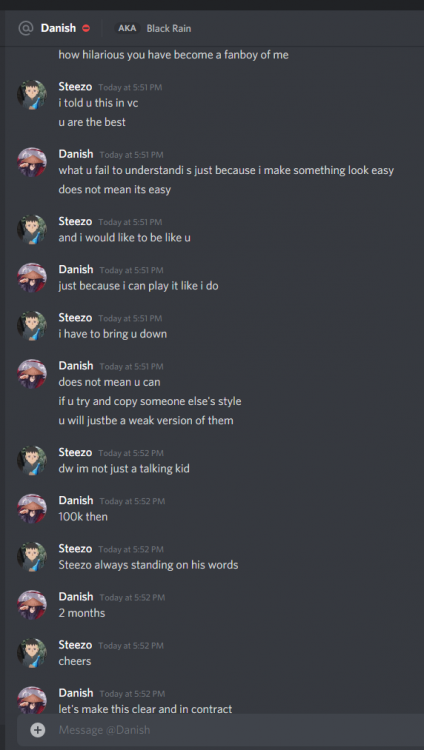Screen dimensions: 424x750
Task: Click Danish username above 'does not mean u can'
Action: pos(76,365)
